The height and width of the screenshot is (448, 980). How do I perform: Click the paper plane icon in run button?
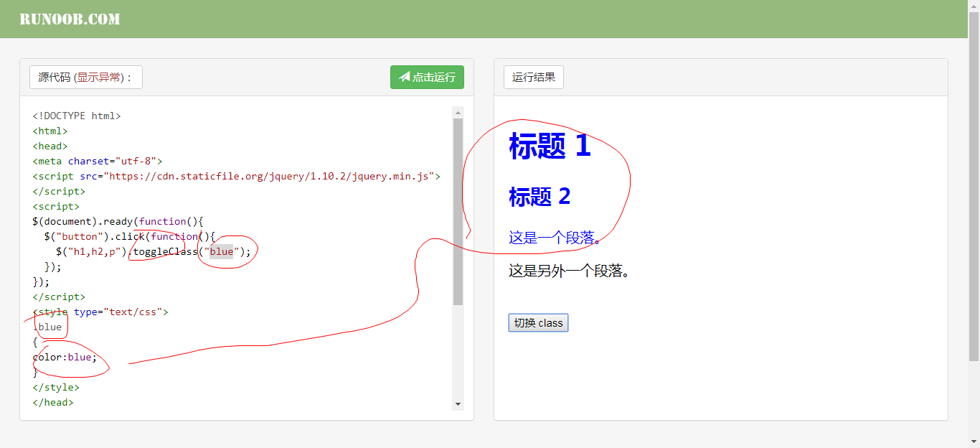click(405, 77)
